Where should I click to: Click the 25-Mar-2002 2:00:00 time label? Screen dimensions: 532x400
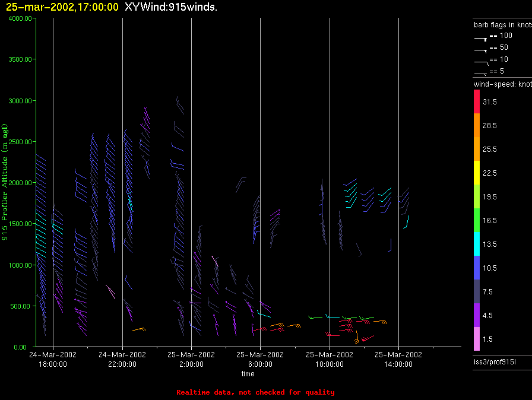pos(191,359)
